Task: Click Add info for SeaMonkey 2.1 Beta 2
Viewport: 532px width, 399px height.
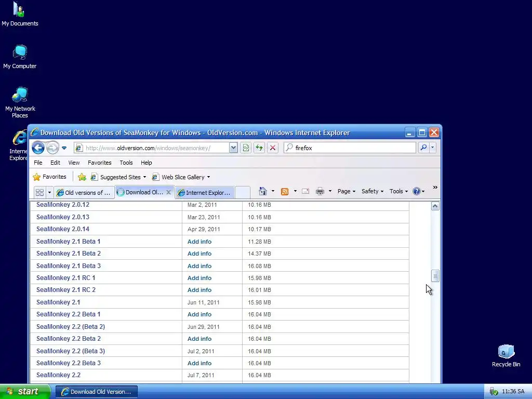Action: pos(199,254)
